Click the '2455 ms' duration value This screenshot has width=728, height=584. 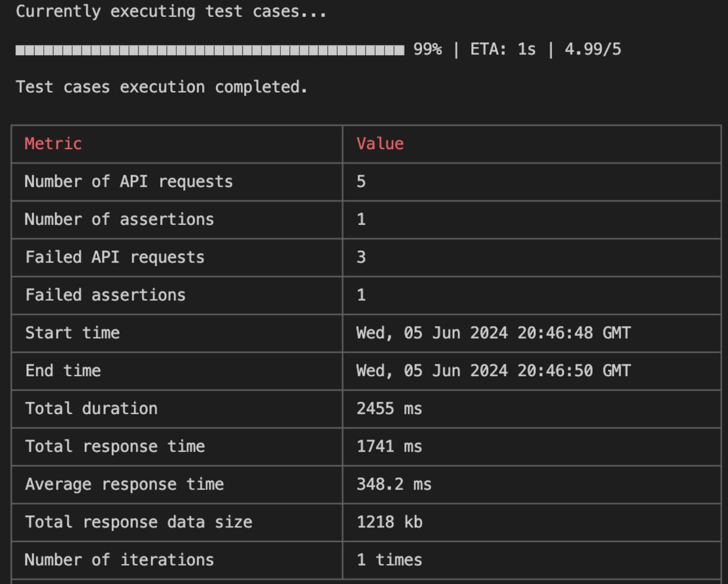pyautogui.click(x=389, y=409)
